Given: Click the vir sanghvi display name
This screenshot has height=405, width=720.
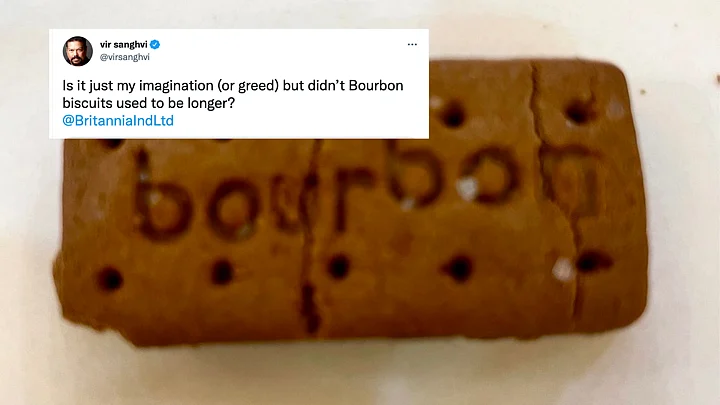Looking at the screenshot, I should coord(124,45).
